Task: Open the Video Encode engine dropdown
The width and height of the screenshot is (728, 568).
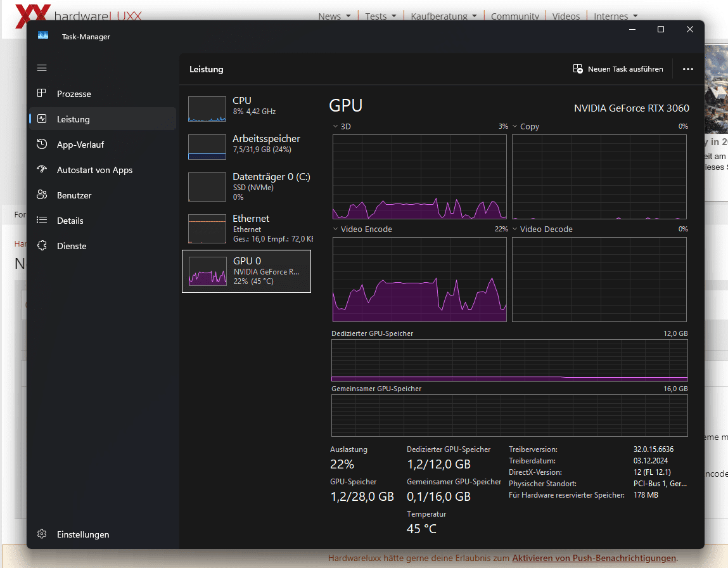Action: pos(336,229)
